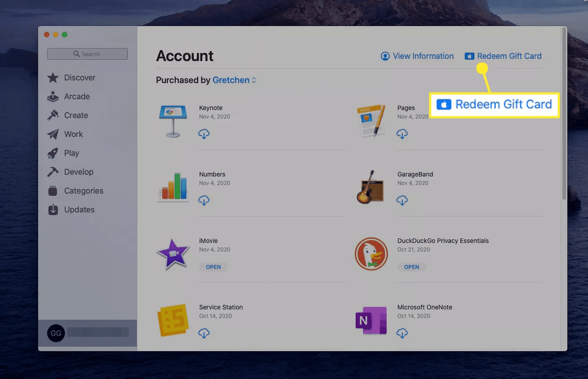
Task: Download Keynote using its cloud icon
Action: coord(204,134)
